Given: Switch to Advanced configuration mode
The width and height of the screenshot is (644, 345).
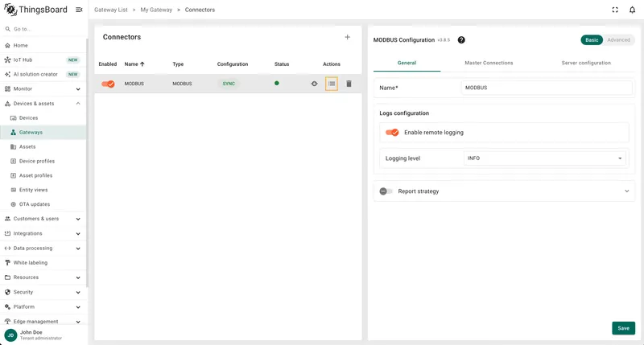Looking at the screenshot, I should pyautogui.click(x=618, y=39).
